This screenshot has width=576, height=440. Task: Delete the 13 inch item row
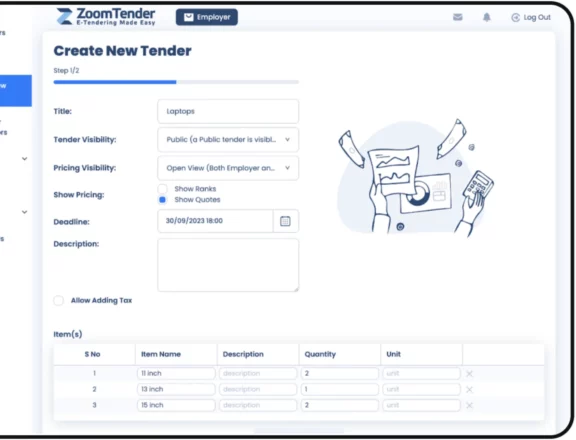coord(469,390)
